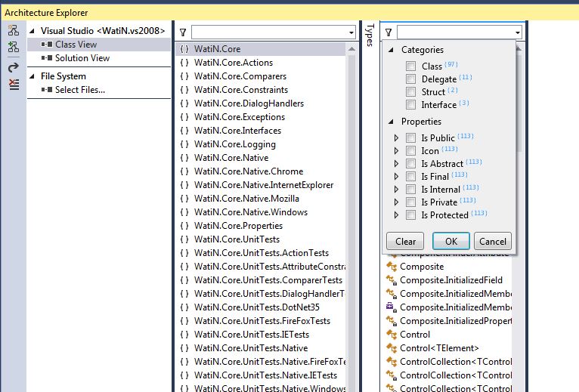Check the Delegate category checkbox

pos(410,79)
